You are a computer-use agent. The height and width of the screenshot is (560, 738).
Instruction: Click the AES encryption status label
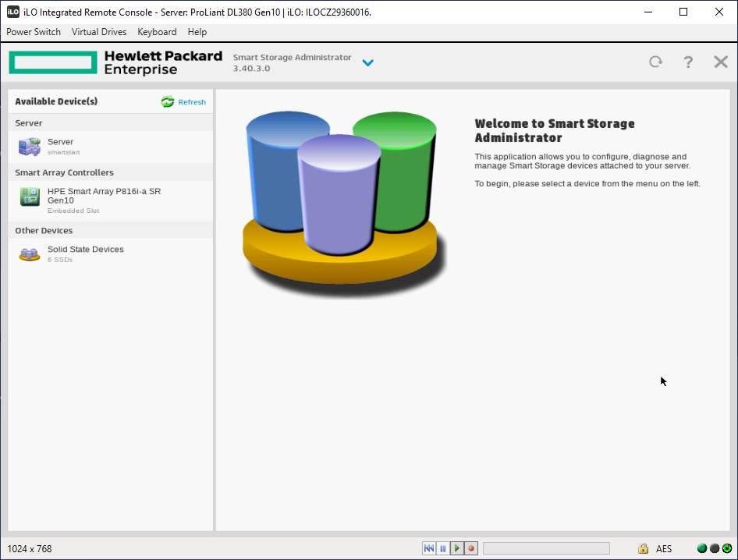coord(664,549)
